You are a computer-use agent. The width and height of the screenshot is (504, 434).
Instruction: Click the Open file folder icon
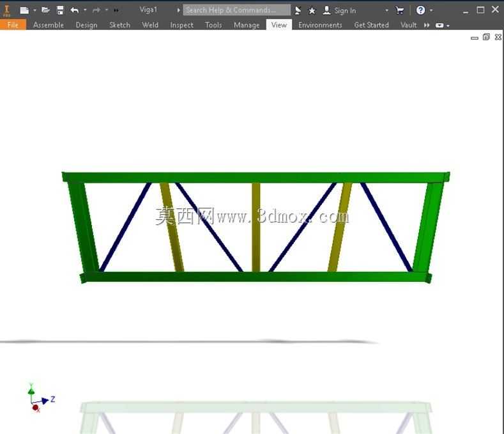click(45, 10)
